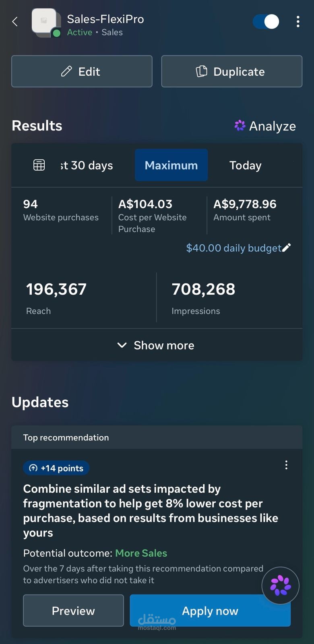Viewport: 314px width, 644px height.
Task: Open the table columns icon in Results
Action: tap(39, 165)
